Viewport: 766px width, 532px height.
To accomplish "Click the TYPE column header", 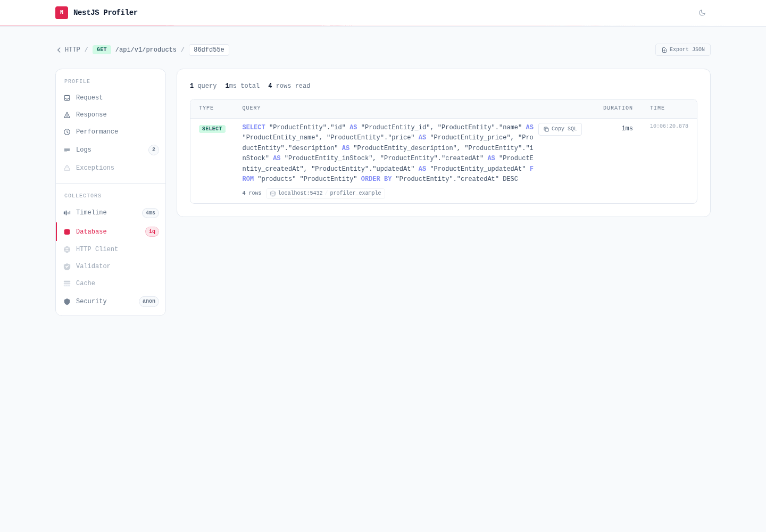I will (x=206, y=109).
